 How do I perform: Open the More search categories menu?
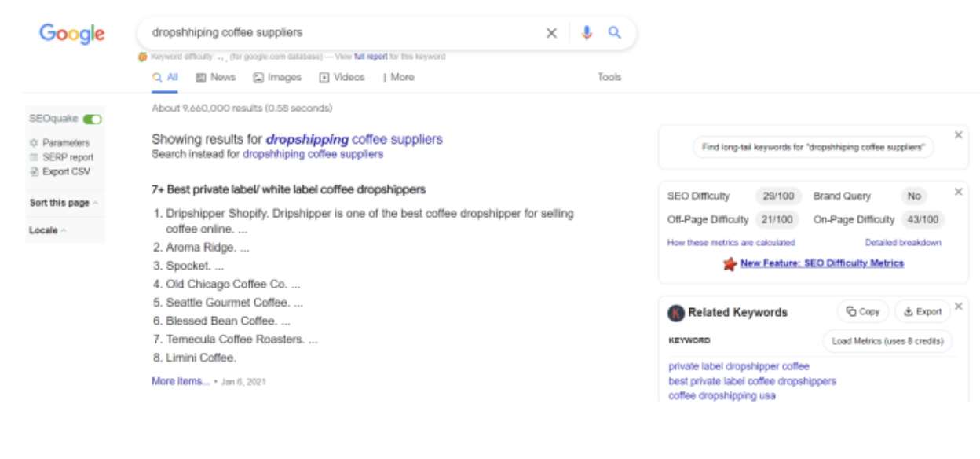(x=398, y=77)
